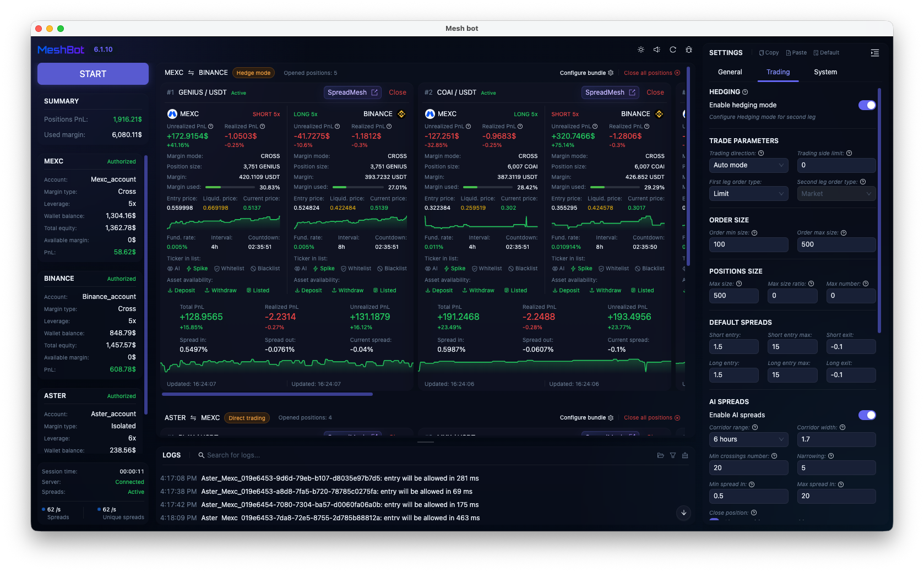Click Paste in settings header
924x572 pixels.
tap(796, 53)
